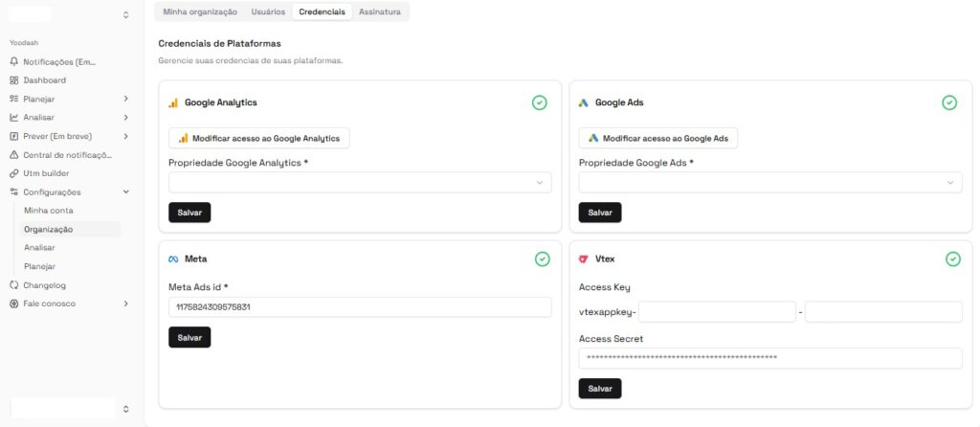This screenshot has height=427, width=980.
Task: Expand the Fale conosco chevron
Action: pyautogui.click(x=125, y=303)
